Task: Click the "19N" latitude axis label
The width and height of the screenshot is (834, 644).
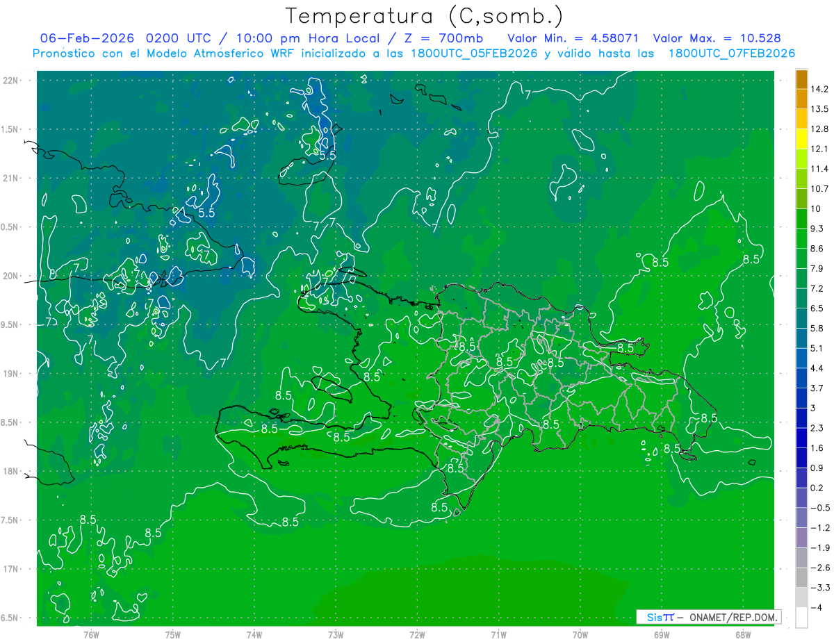Action: [10, 374]
